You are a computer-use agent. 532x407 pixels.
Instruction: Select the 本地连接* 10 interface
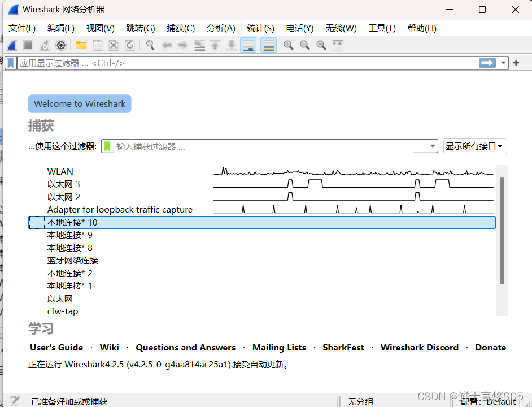[x=261, y=223]
